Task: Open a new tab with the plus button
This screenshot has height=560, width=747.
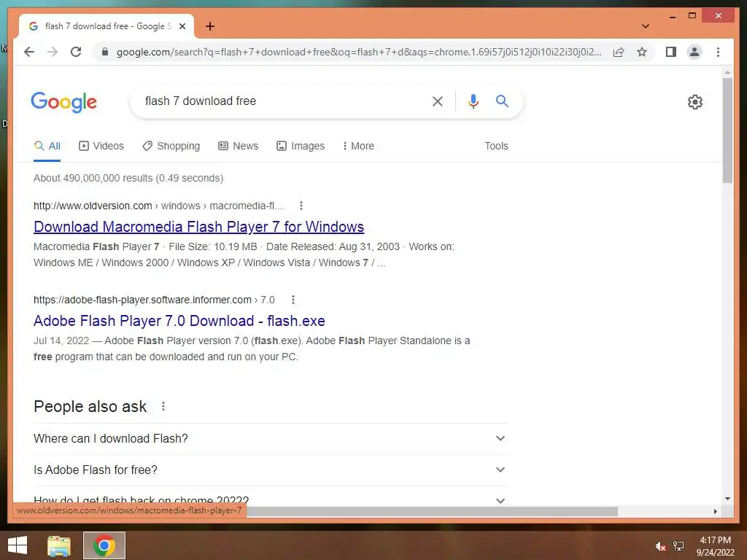Action: point(210,26)
